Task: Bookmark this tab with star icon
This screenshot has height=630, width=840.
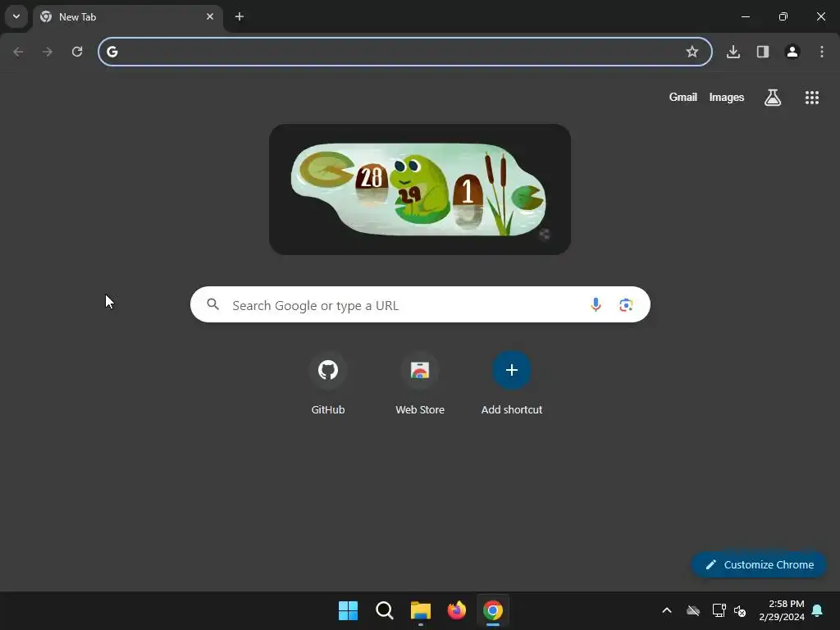Action: (x=692, y=52)
